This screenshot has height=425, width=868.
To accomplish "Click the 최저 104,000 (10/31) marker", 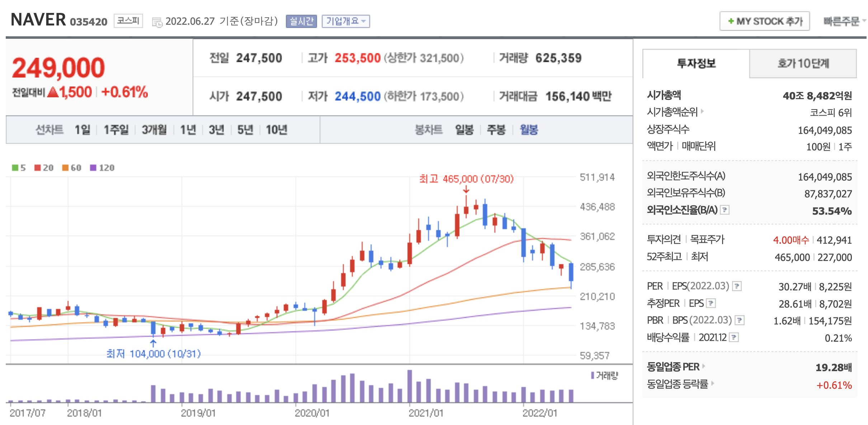I will [x=154, y=354].
